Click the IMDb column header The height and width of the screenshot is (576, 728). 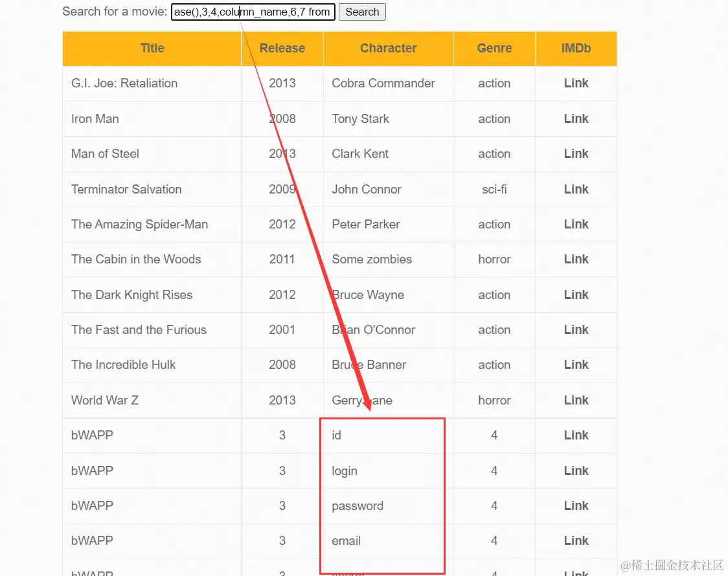[576, 49]
